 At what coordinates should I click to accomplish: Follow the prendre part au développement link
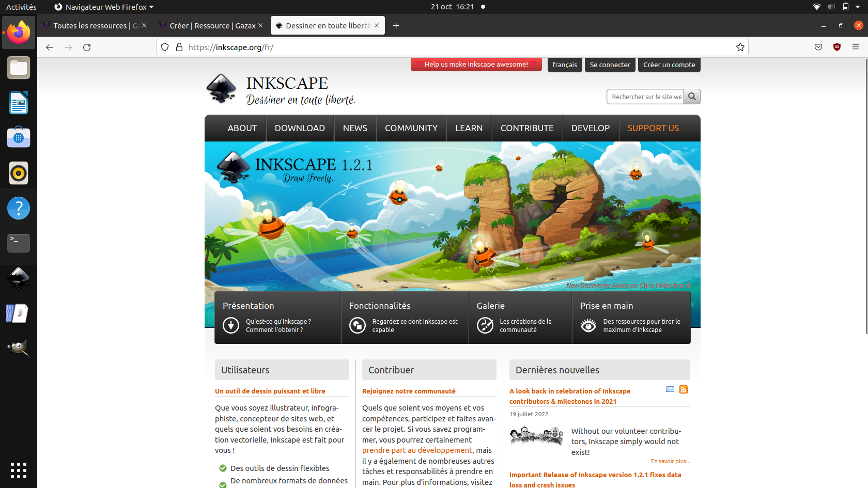pos(417,450)
